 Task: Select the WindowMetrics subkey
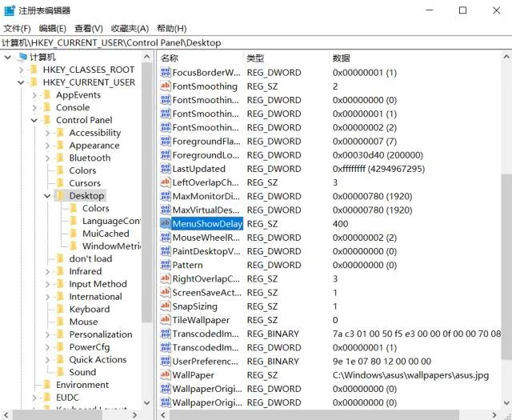pos(111,246)
